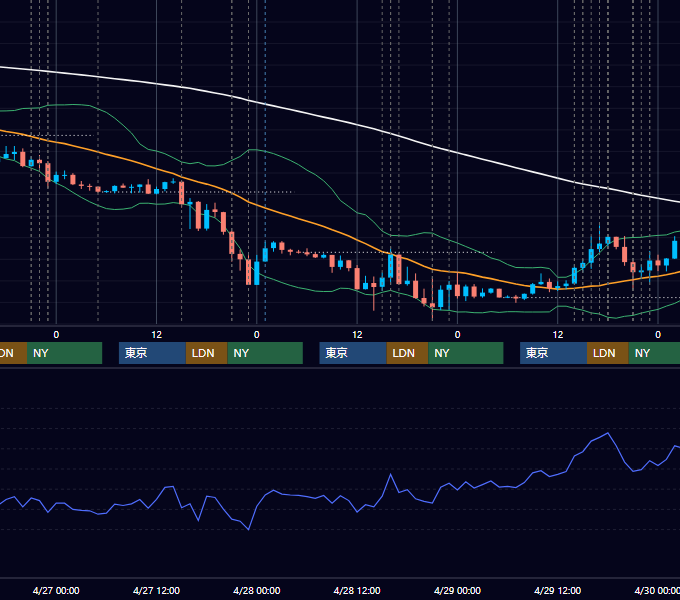The width and height of the screenshot is (680, 600).
Task: Click the 東京 session block on 4/28
Action: pos(353,353)
